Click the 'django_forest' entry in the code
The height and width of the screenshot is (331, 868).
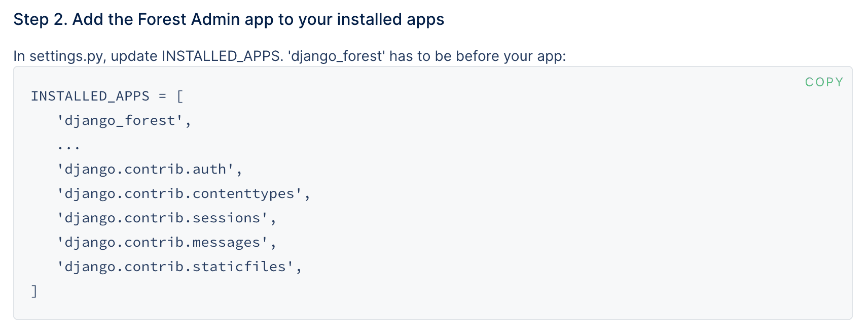pyautogui.click(x=124, y=120)
